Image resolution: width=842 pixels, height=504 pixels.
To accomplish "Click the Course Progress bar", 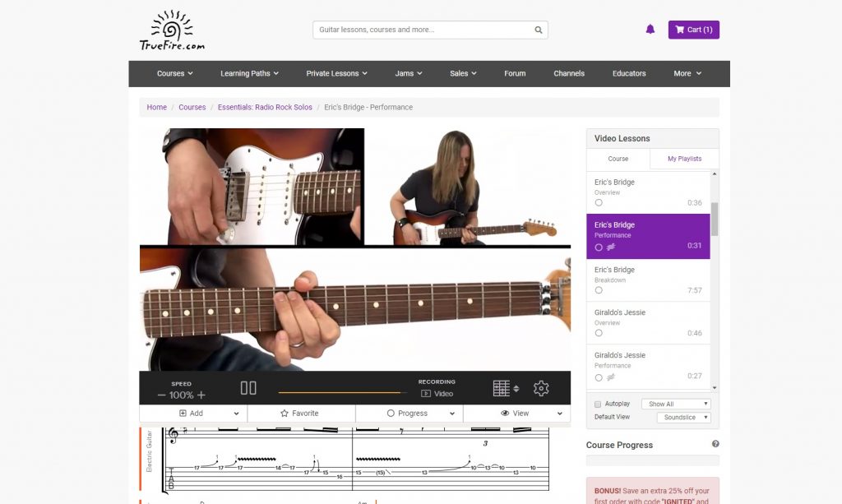I will coord(652,460).
